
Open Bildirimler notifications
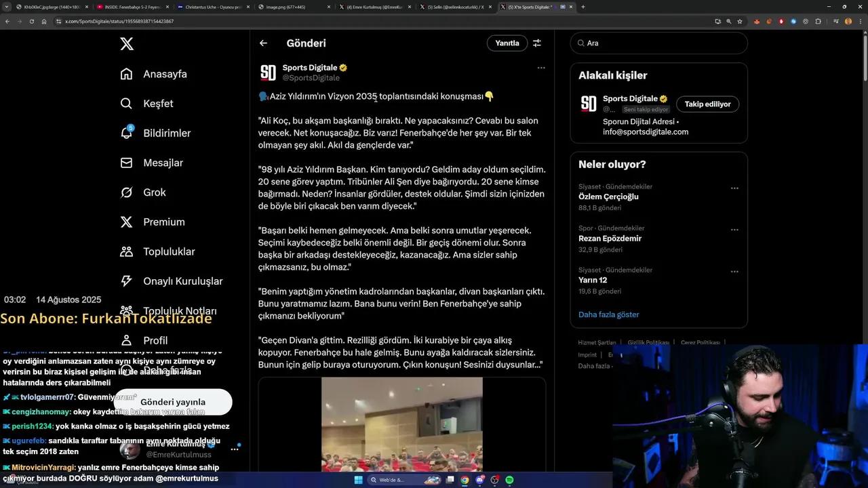[x=155, y=133]
